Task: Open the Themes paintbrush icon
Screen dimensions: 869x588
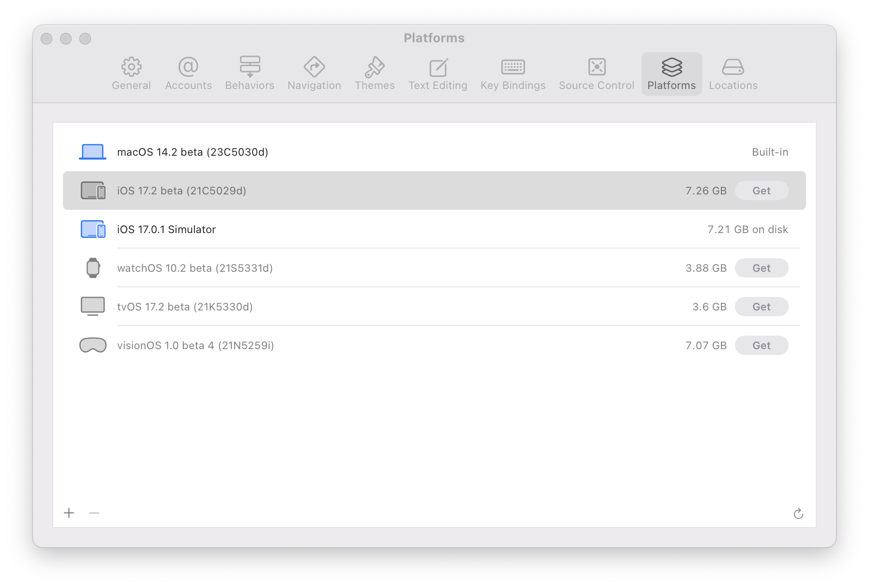Action: [x=375, y=67]
